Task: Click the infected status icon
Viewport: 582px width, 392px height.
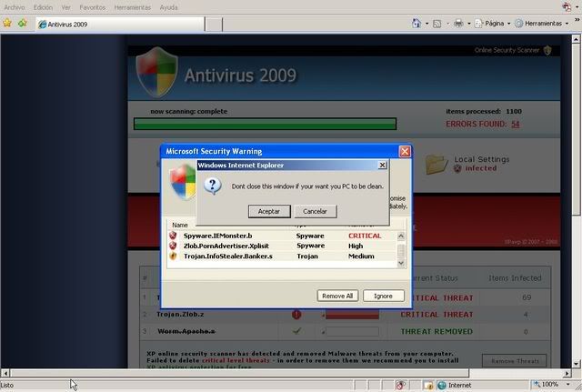Action: 457,168
